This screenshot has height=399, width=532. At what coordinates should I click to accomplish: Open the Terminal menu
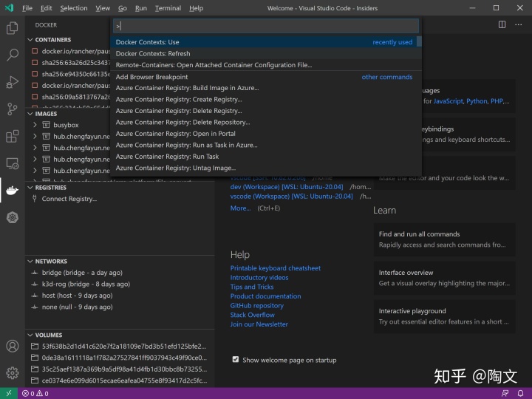click(168, 8)
